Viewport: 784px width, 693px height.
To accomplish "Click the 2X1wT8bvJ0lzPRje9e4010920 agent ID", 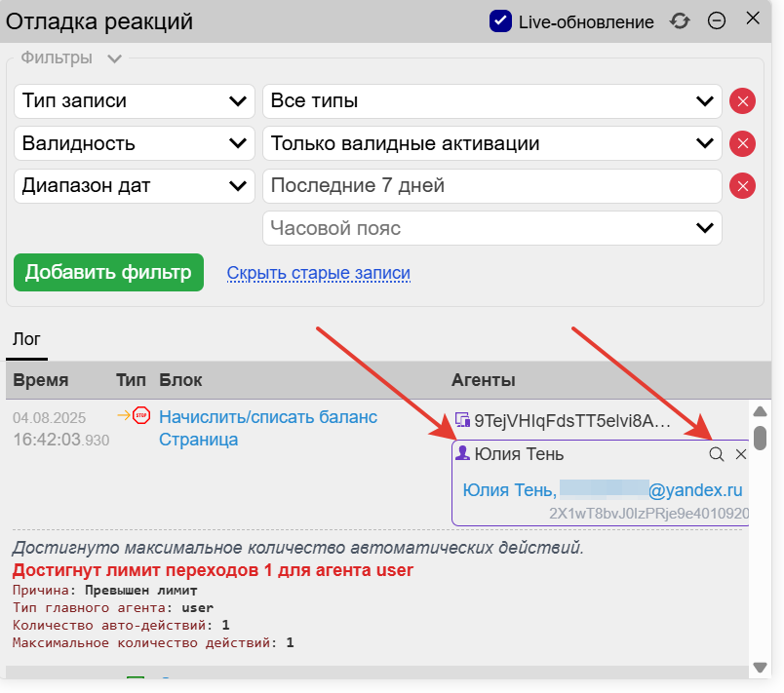I will 648,513.
